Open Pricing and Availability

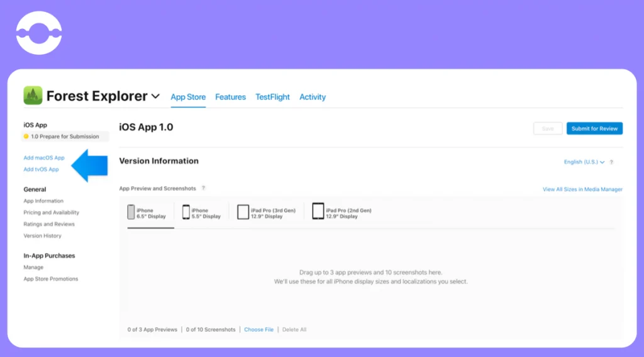coord(52,212)
